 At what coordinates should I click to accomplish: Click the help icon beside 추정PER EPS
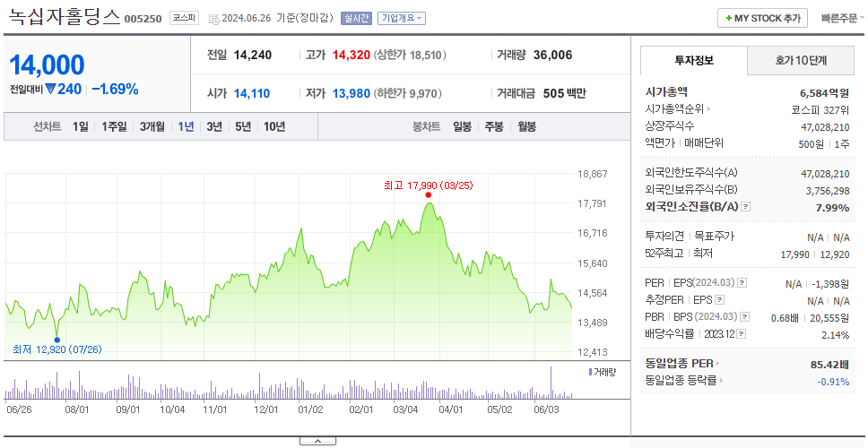(719, 300)
